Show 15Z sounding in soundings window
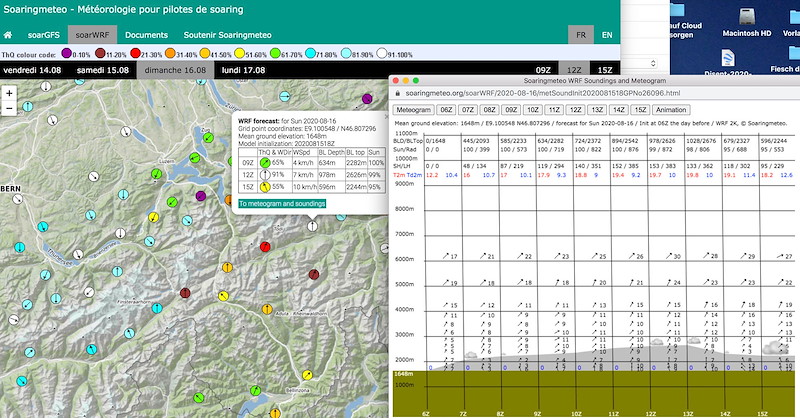Screen dimensions: 800x418 [641, 110]
